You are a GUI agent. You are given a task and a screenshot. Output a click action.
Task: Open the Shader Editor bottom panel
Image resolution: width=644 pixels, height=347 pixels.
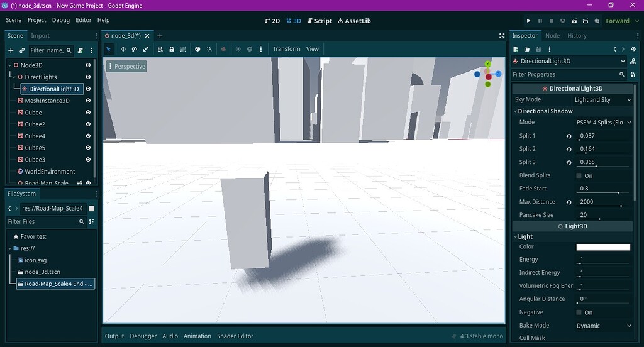point(235,336)
